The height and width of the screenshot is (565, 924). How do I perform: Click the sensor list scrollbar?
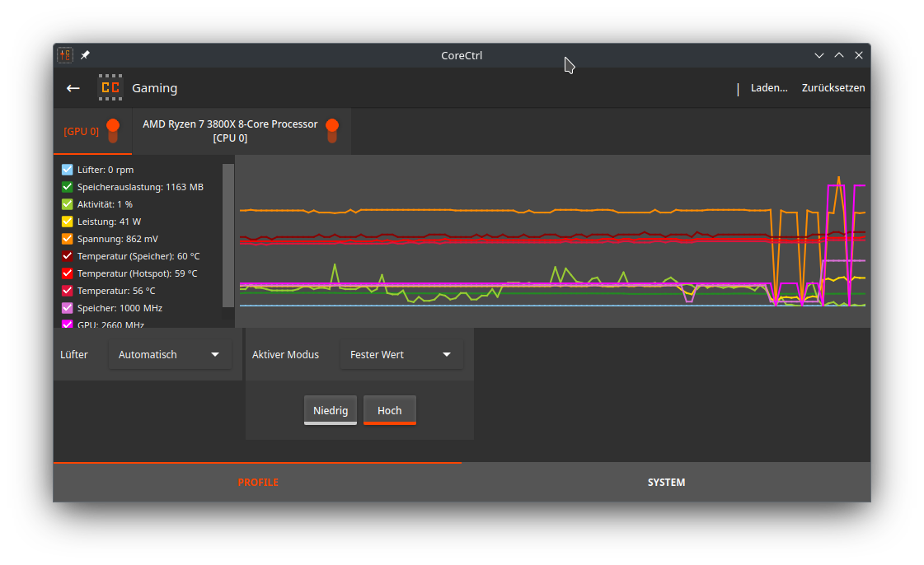click(228, 236)
